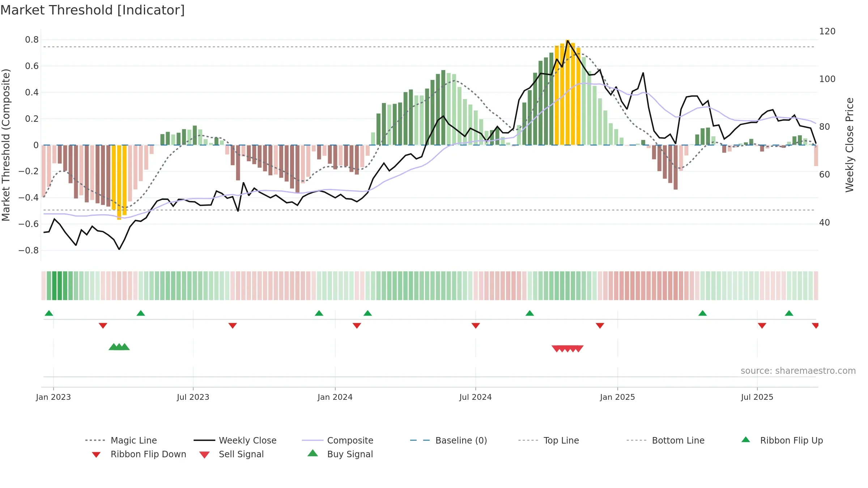868x488 pixels.
Task: Click the ribbon flip up marker before Jan 2024
Action: (x=319, y=313)
